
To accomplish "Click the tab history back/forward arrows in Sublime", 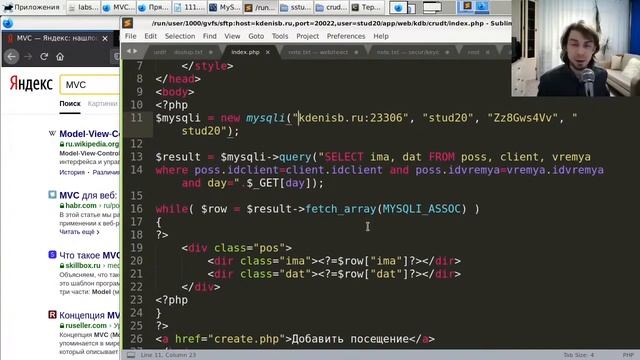I will [132, 51].
